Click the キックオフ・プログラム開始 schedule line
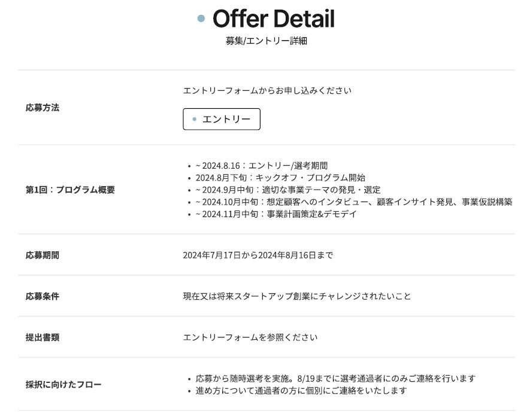530x420 pixels. [280, 178]
